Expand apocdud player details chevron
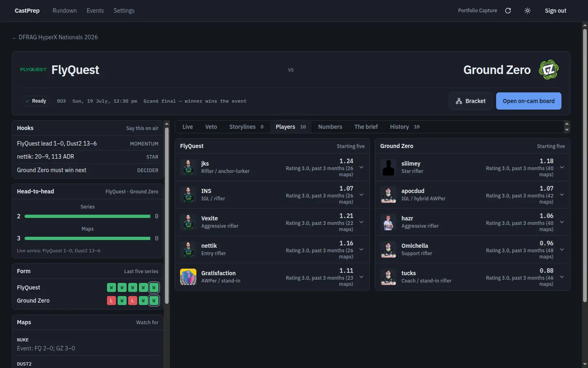The image size is (588, 368). click(562, 195)
